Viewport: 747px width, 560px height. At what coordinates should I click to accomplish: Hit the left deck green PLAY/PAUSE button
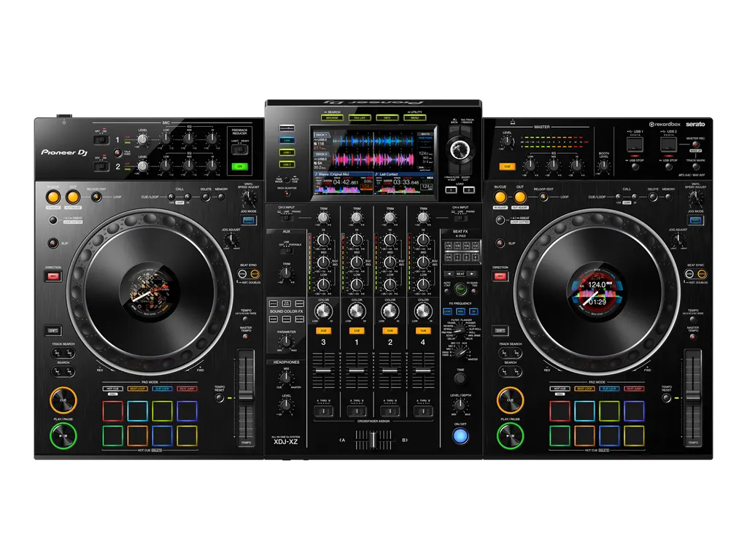[x=63, y=435]
